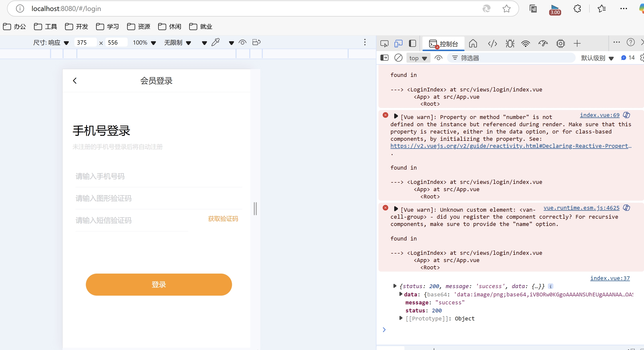The width and height of the screenshot is (644, 350).
Task: Click the 请输入手机号码 input field
Action: click(x=158, y=176)
